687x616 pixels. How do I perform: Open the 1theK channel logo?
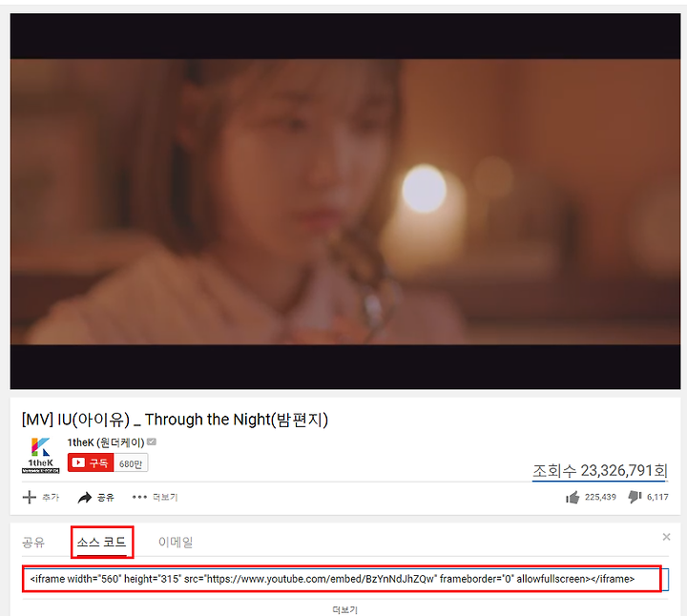[41, 455]
